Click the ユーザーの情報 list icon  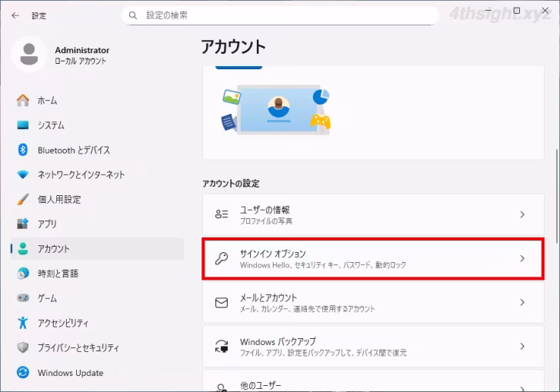(x=222, y=214)
